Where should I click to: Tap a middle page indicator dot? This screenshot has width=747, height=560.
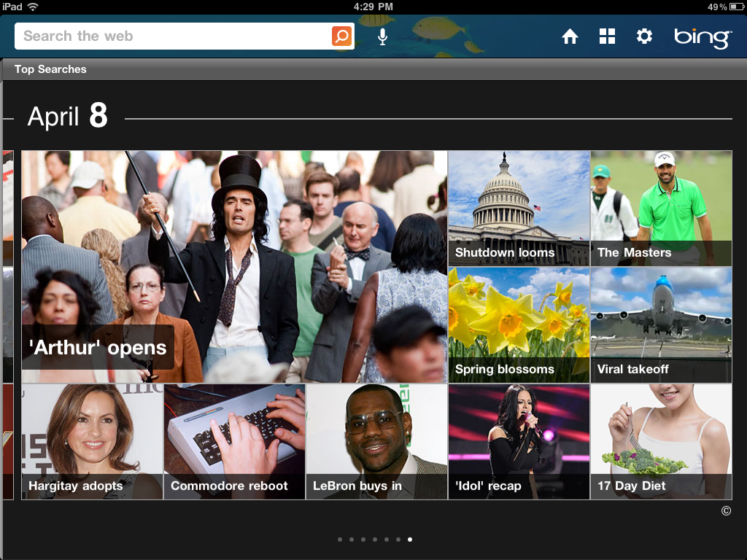375,540
